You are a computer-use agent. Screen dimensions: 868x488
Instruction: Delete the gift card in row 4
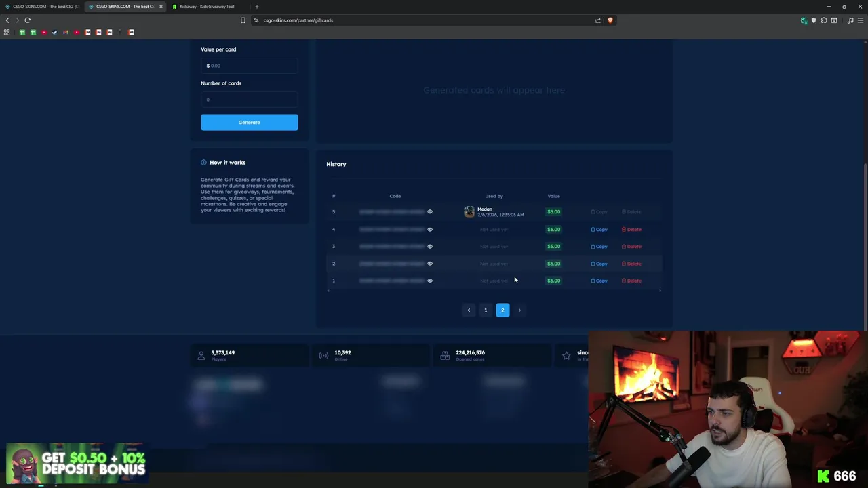tap(631, 230)
